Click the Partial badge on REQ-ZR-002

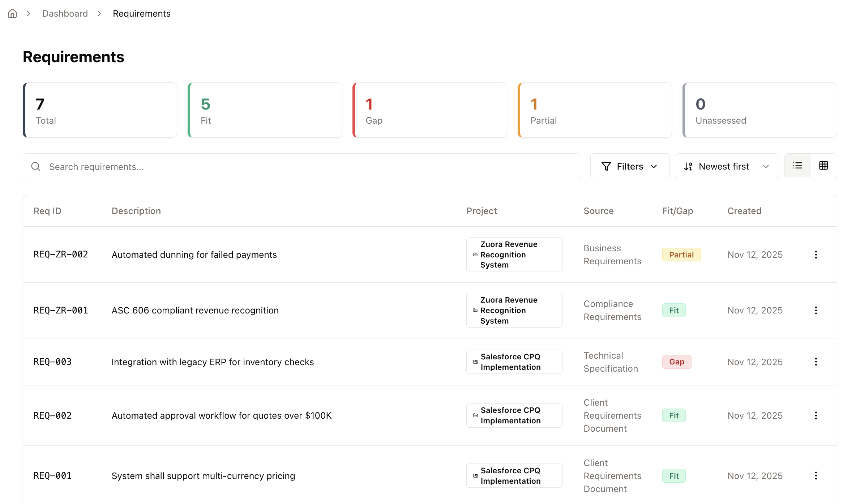(681, 255)
